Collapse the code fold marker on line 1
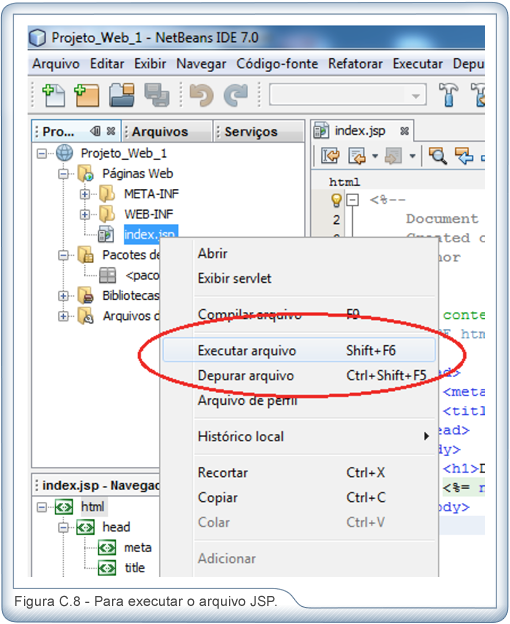Screen dimensions: 510x624 [352, 200]
